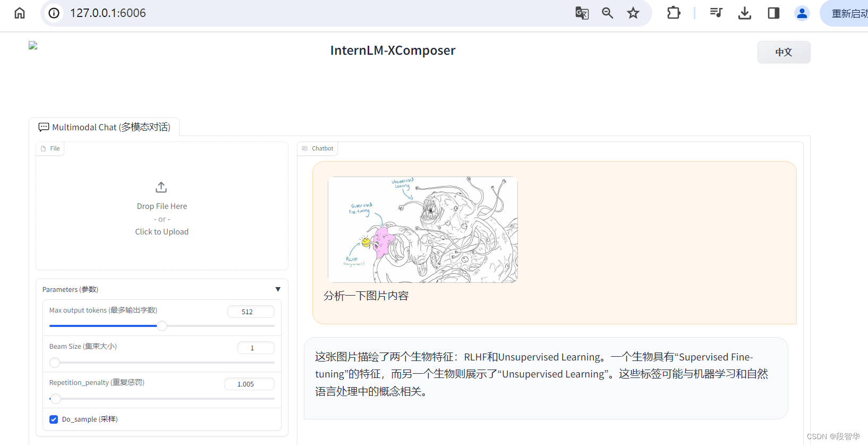Open the user profile avatar

[x=802, y=13]
